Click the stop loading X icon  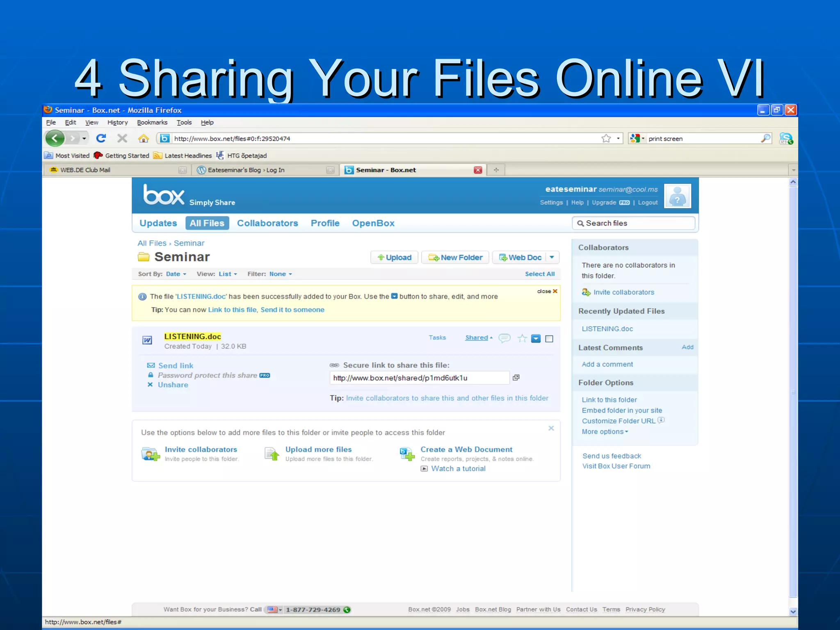pyautogui.click(x=122, y=138)
